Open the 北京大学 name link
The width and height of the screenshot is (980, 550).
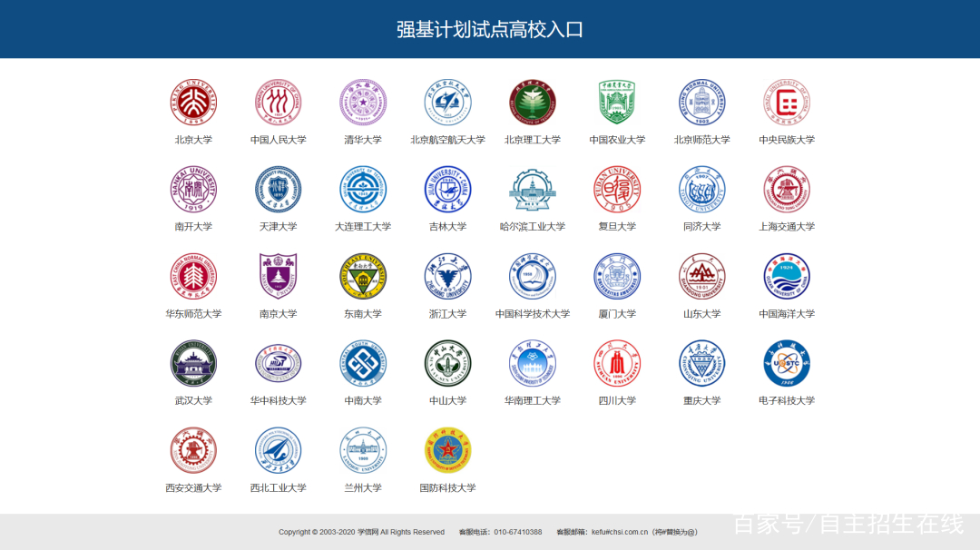coord(194,140)
